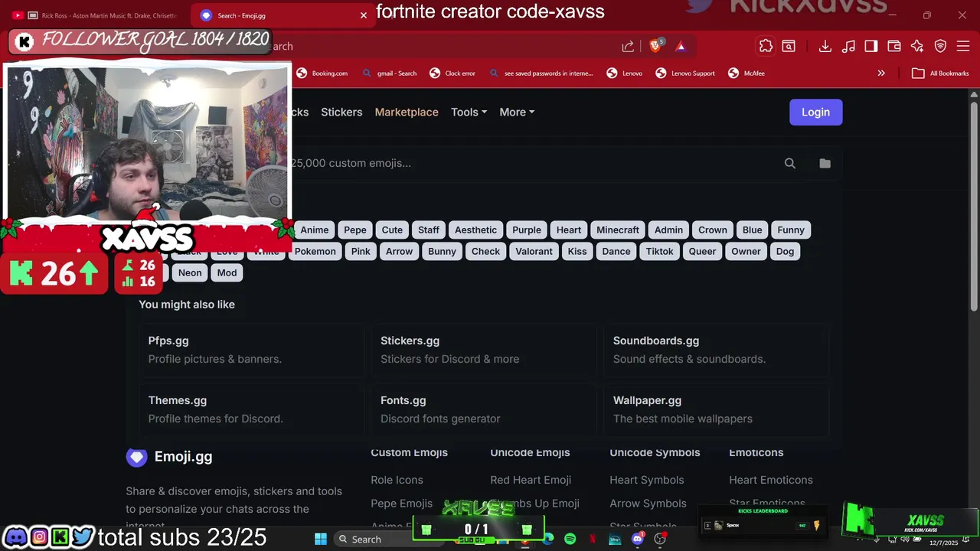The height and width of the screenshot is (551, 980).
Task: Open Discord from the taskbar
Action: pos(637,539)
